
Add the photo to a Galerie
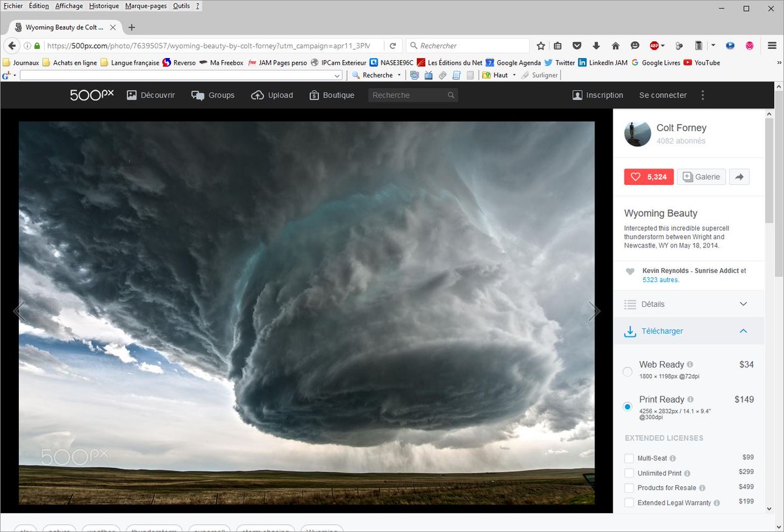tap(701, 177)
